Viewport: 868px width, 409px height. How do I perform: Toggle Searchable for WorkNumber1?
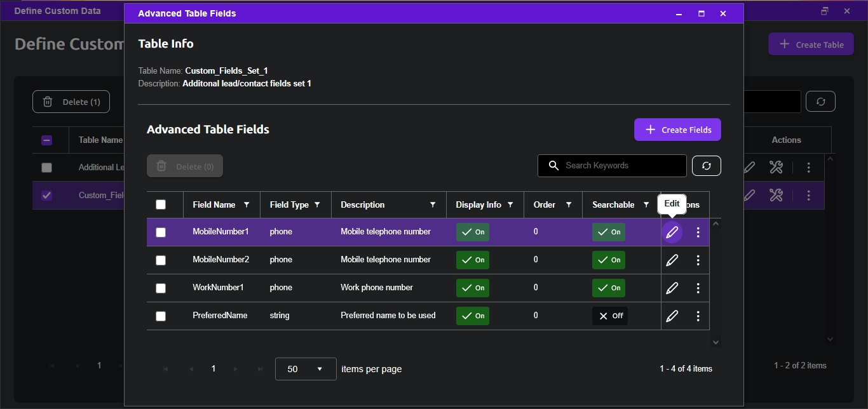click(609, 288)
